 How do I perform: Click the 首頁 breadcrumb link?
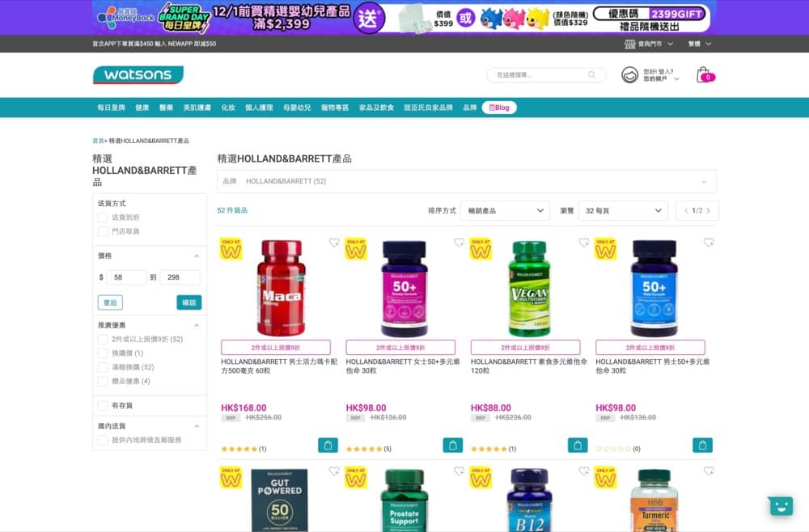98,141
